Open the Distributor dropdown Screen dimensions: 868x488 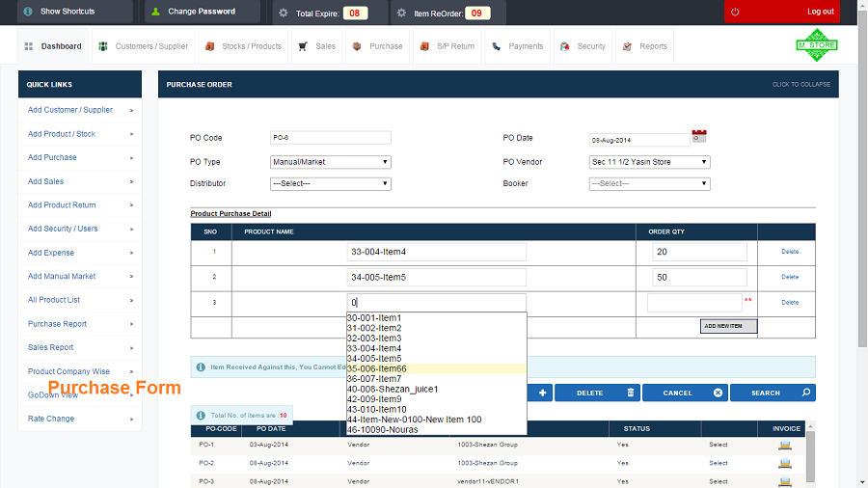click(331, 183)
